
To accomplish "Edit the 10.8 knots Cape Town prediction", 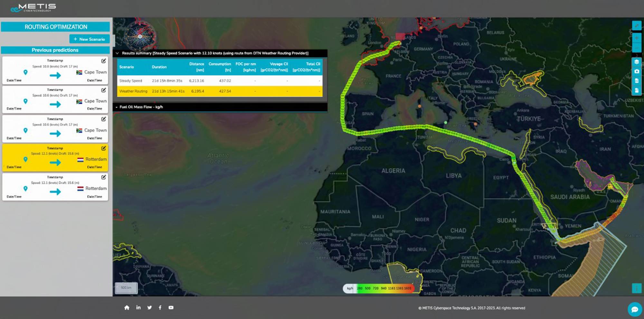I will click(103, 61).
